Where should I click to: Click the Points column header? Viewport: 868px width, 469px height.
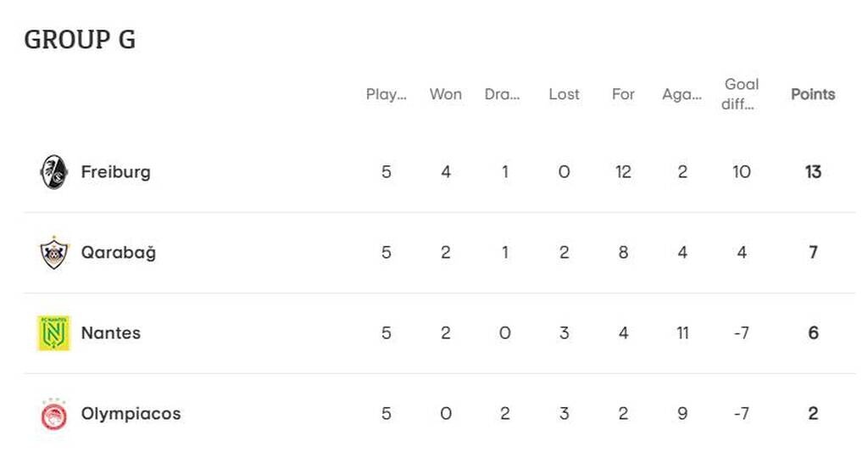click(813, 94)
